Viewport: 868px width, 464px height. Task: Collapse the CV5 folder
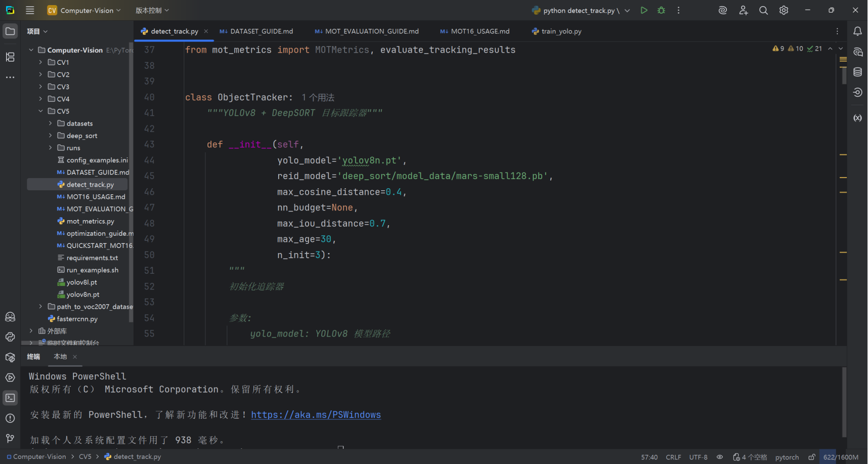click(x=40, y=111)
